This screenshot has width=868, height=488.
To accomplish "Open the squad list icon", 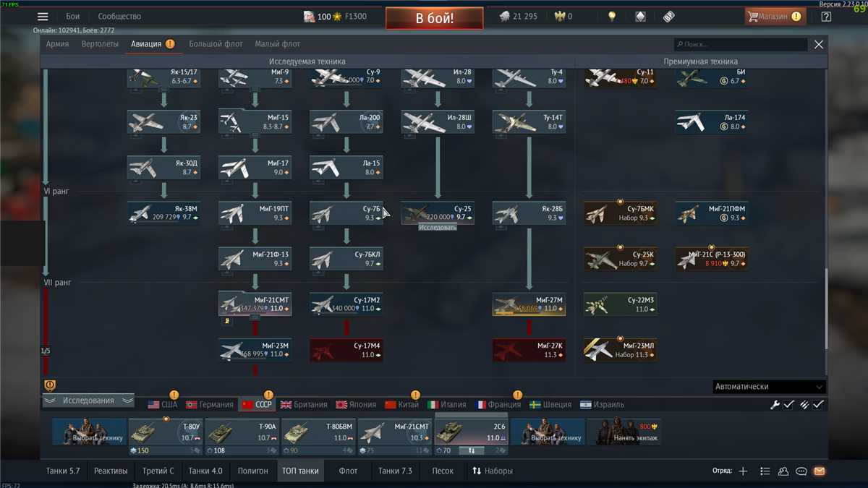I will tap(765, 471).
